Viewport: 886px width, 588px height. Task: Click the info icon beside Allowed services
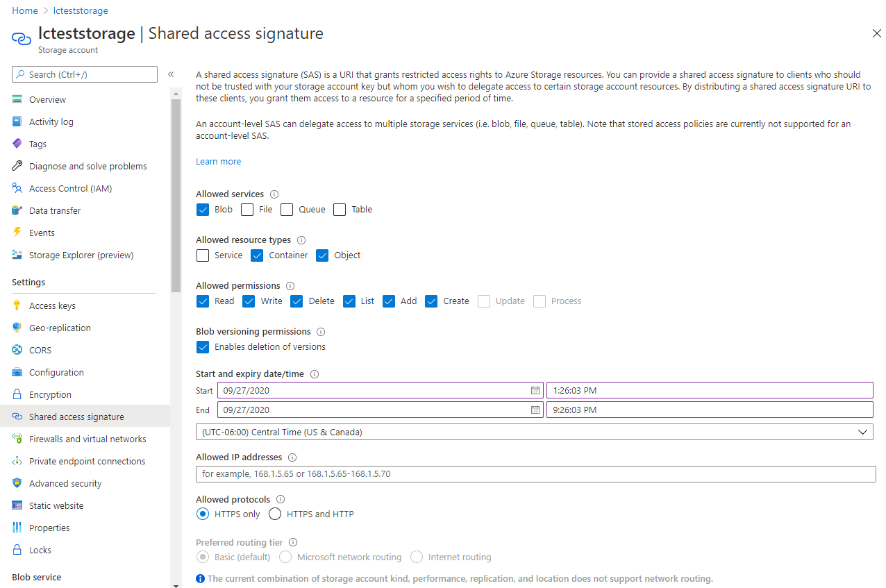(x=274, y=194)
